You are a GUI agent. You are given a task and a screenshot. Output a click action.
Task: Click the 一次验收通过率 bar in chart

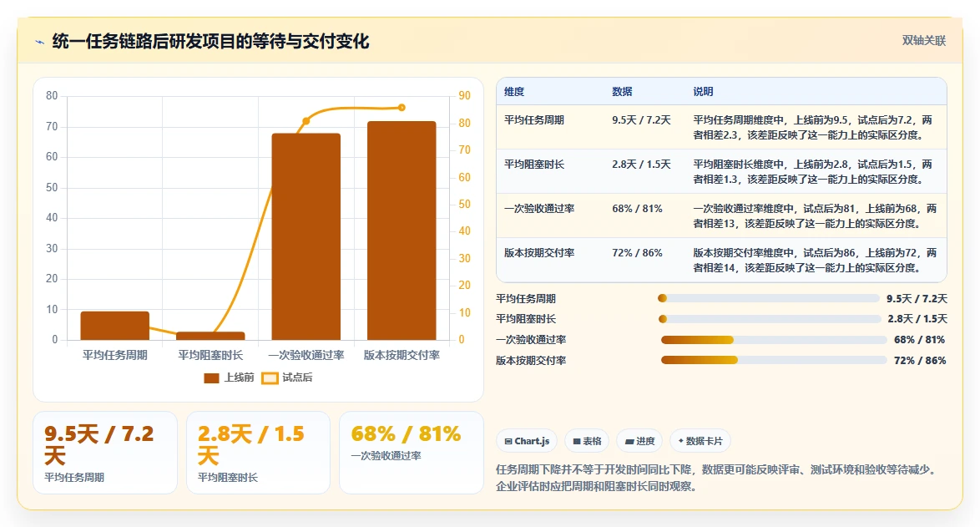306,236
